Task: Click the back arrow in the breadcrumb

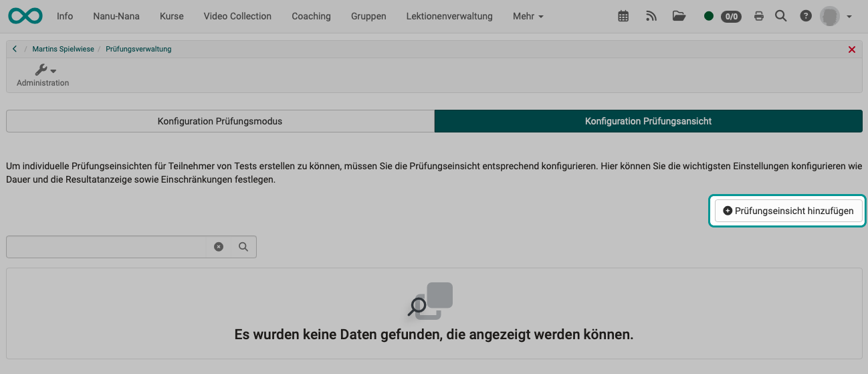Action: 15,49
